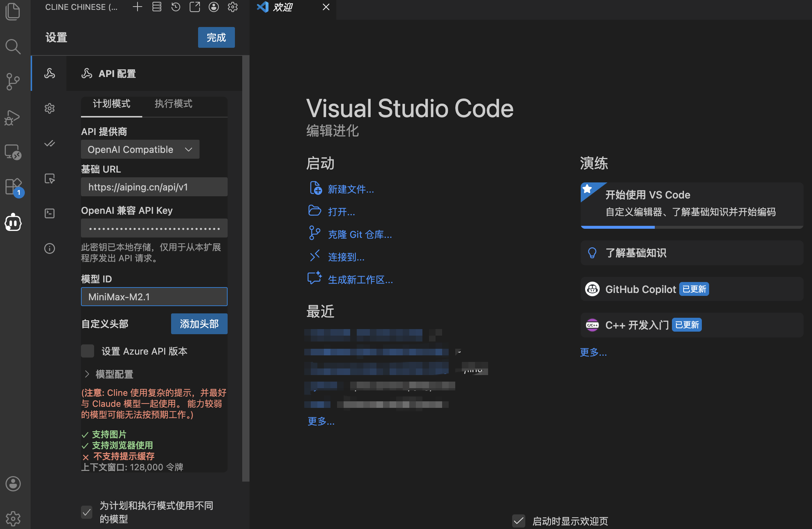
Task: Open the Remote Explorer icon
Action: tap(13, 152)
